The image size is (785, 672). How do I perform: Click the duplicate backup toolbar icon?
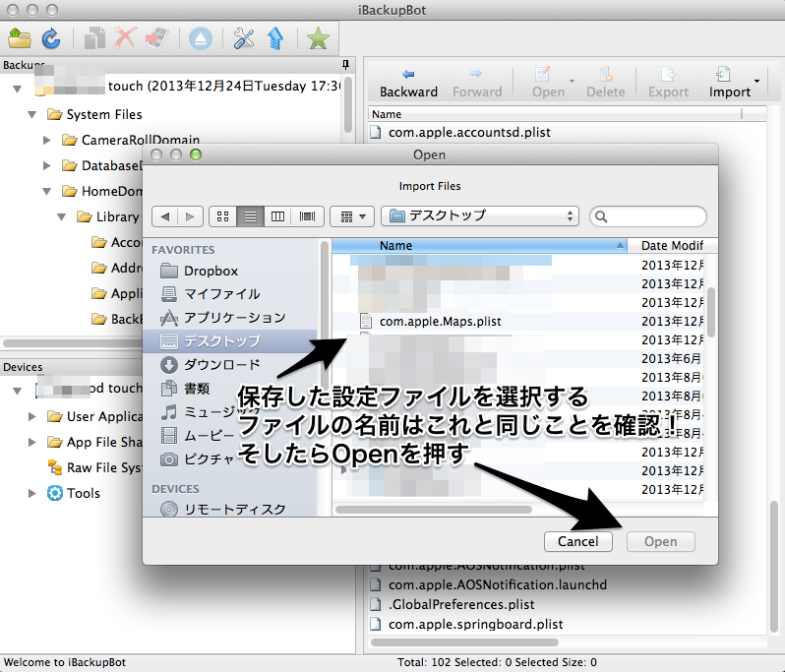[x=94, y=38]
